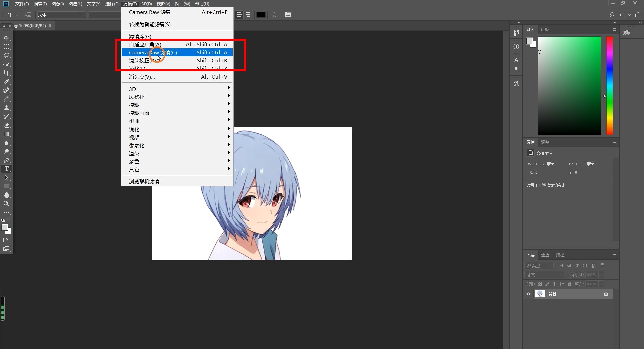Screen dimensions: 644x349
Task: Toggle shape layer filter in Layers panel
Action: coord(585,266)
